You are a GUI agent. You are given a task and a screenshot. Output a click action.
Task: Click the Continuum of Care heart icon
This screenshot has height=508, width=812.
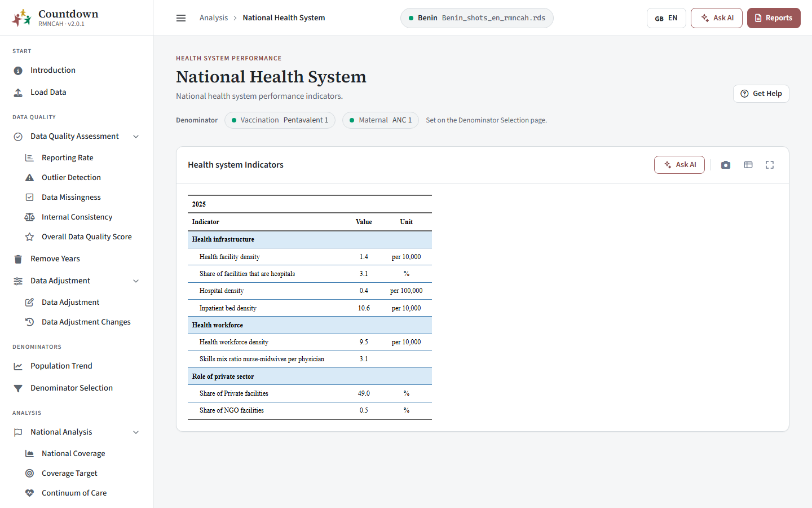tap(29, 493)
